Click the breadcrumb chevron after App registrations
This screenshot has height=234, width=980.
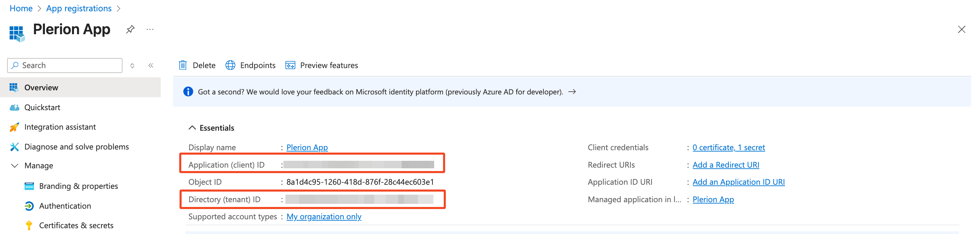[118, 8]
